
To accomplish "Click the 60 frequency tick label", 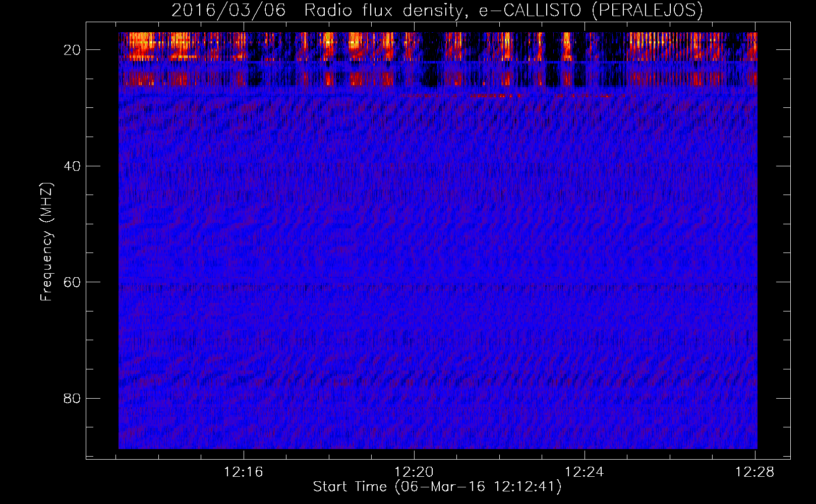I will (x=73, y=282).
